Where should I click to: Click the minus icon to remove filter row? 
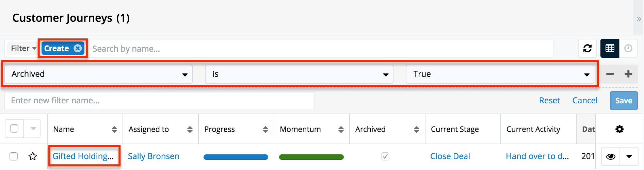tap(610, 74)
